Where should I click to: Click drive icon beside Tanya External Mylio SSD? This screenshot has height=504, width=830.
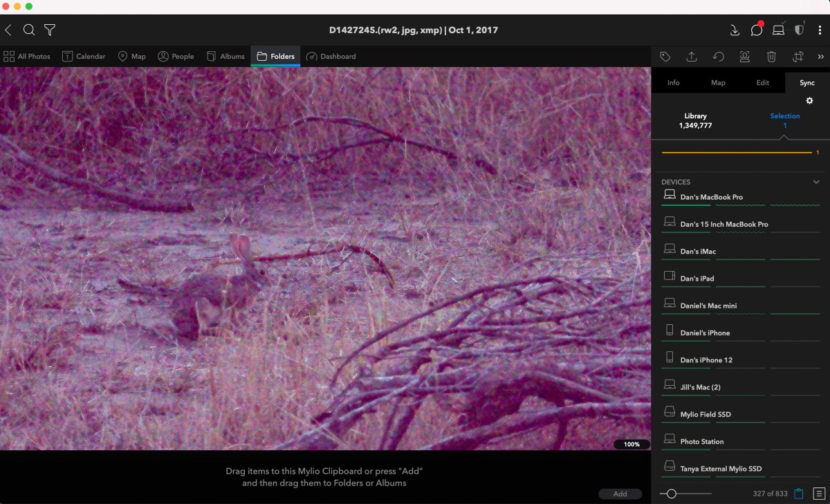point(669,465)
